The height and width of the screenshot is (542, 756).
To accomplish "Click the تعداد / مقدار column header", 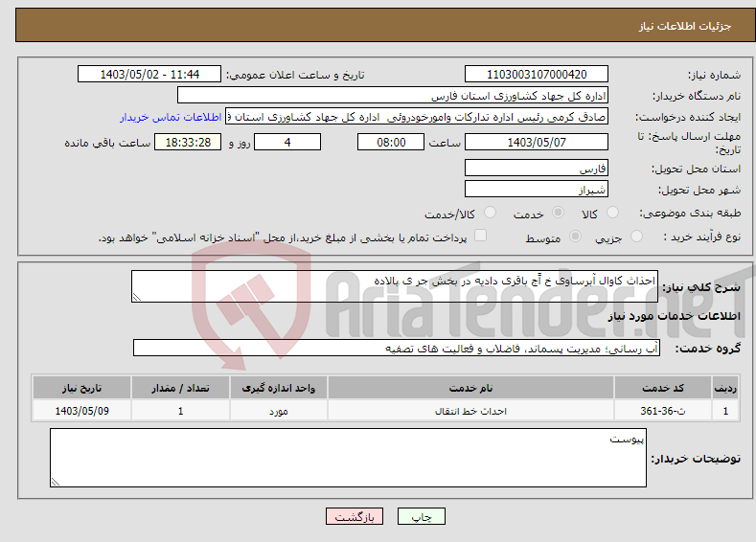I will coord(180,388).
